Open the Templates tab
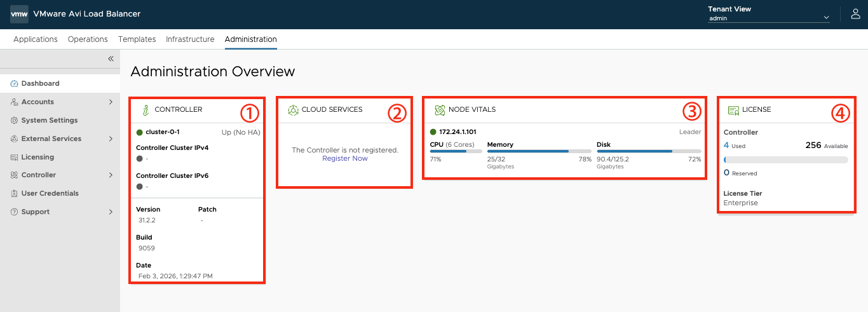 click(x=137, y=39)
